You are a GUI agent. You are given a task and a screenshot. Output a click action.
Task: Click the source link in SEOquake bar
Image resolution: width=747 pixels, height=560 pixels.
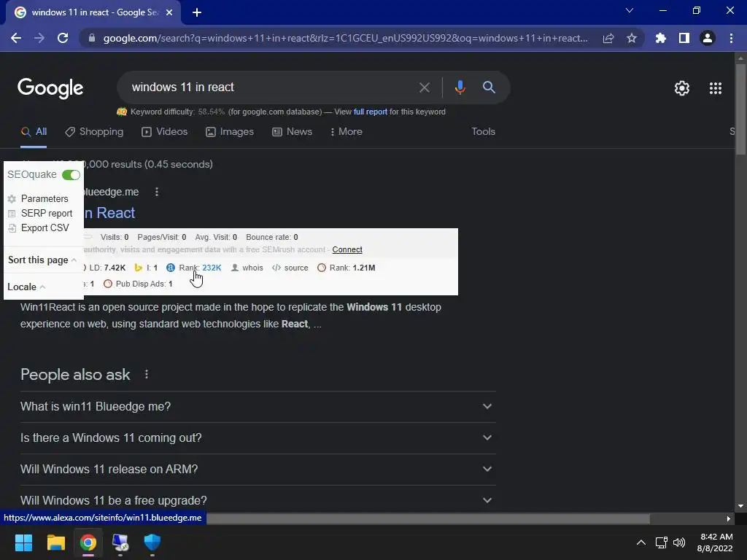[x=296, y=268]
